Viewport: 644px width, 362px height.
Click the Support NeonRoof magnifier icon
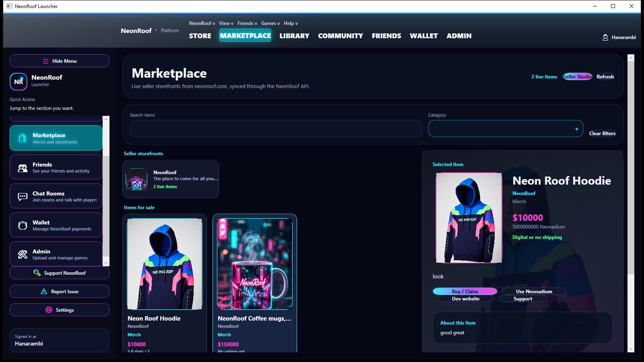pos(37,273)
